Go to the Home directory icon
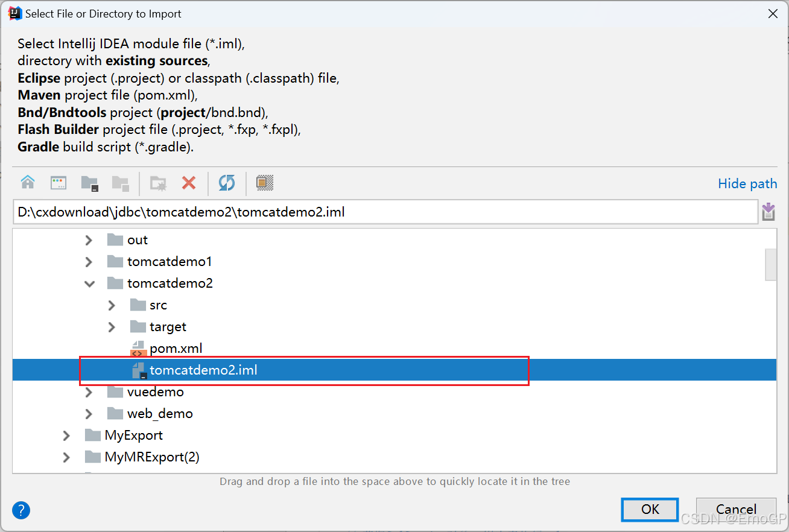This screenshot has width=789, height=532. [28, 183]
